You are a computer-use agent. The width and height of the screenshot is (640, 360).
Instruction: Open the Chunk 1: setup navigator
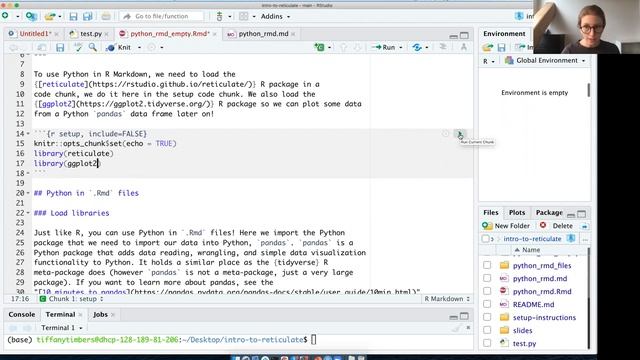tap(72, 299)
